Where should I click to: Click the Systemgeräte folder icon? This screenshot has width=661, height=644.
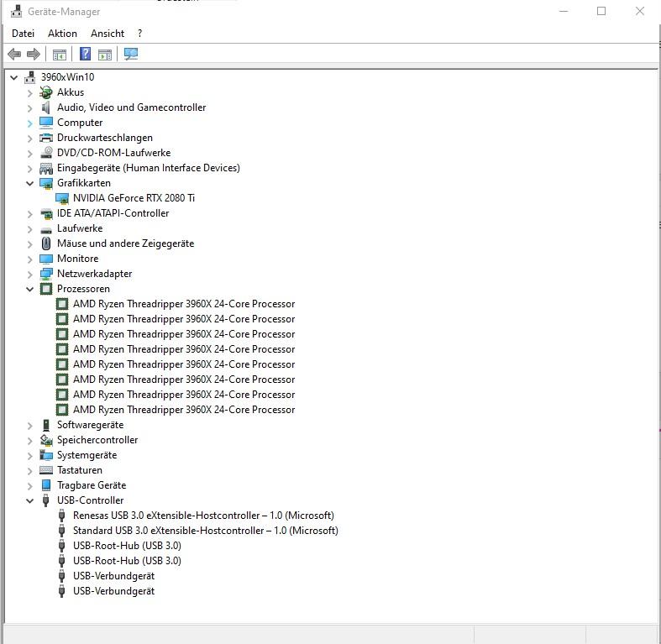(46, 455)
